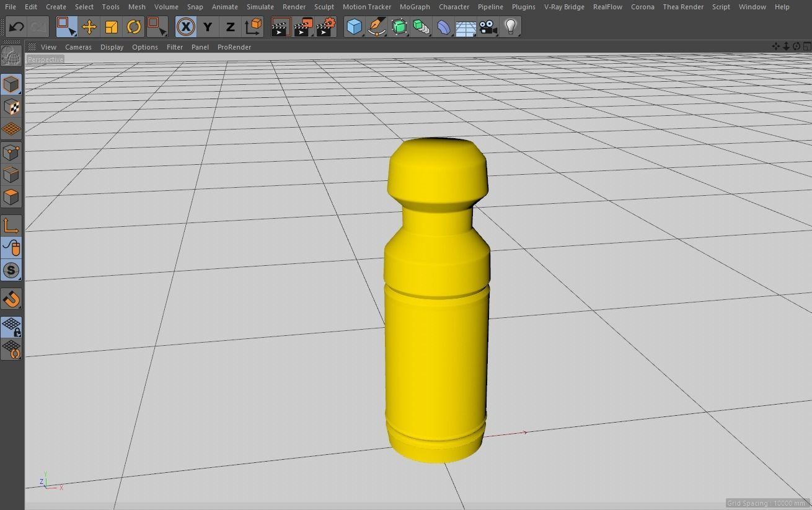The height and width of the screenshot is (510, 812).
Task: Switch to Texture mode
Action: (x=11, y=107)
